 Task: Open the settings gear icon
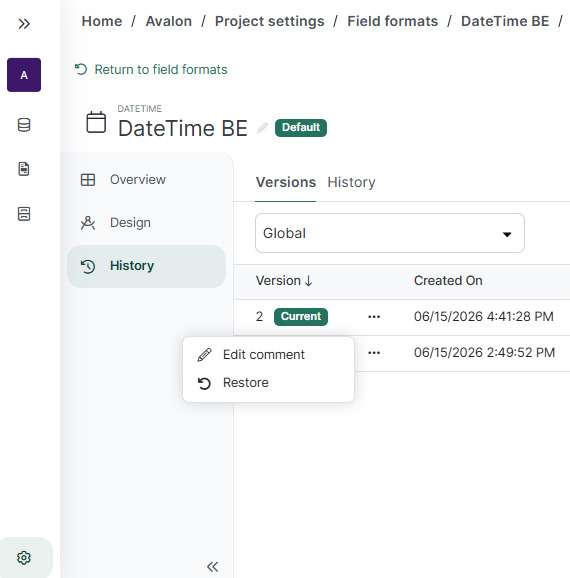(24, 558)
